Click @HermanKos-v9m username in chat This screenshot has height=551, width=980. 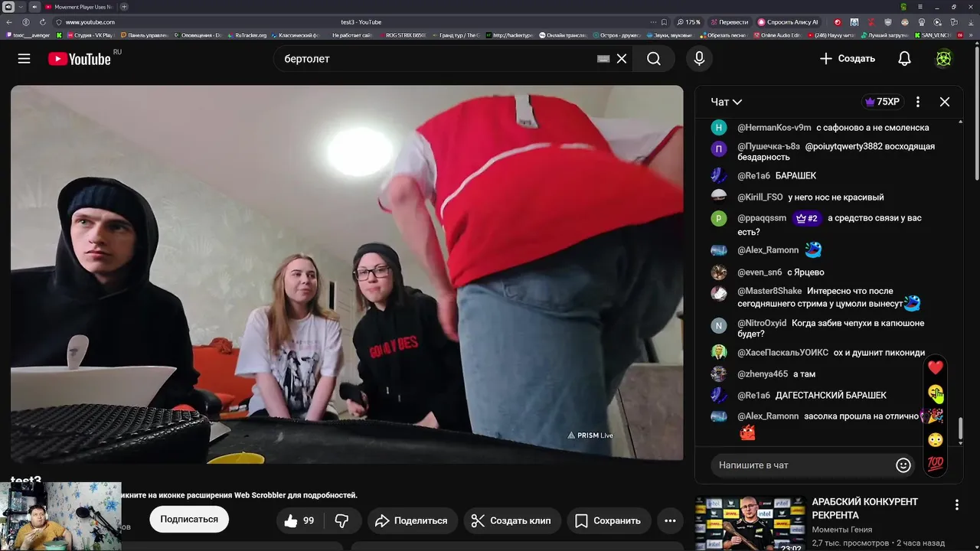774,128
